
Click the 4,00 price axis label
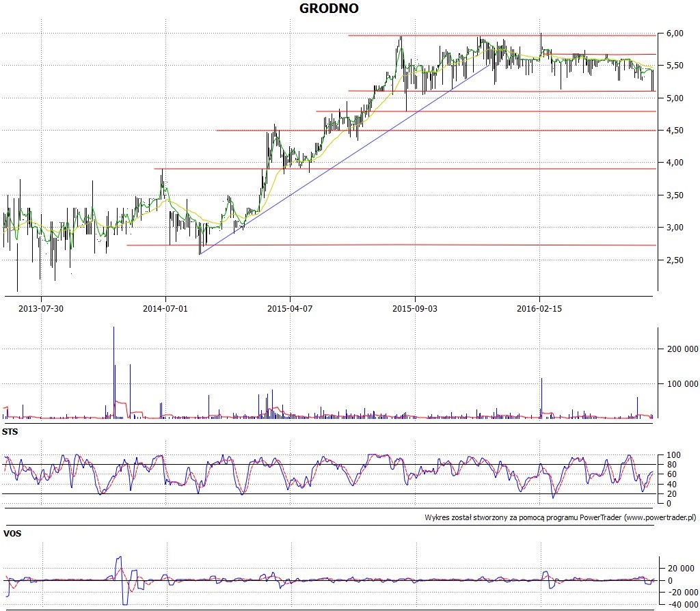click(675, 163)
